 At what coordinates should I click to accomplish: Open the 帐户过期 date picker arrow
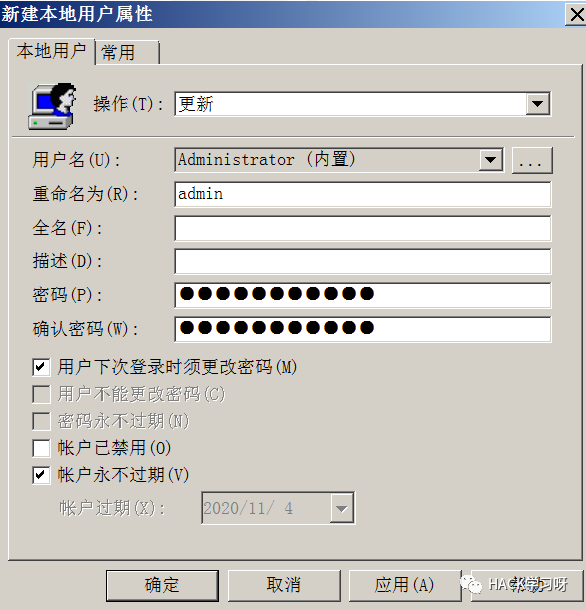coord(341,508)
